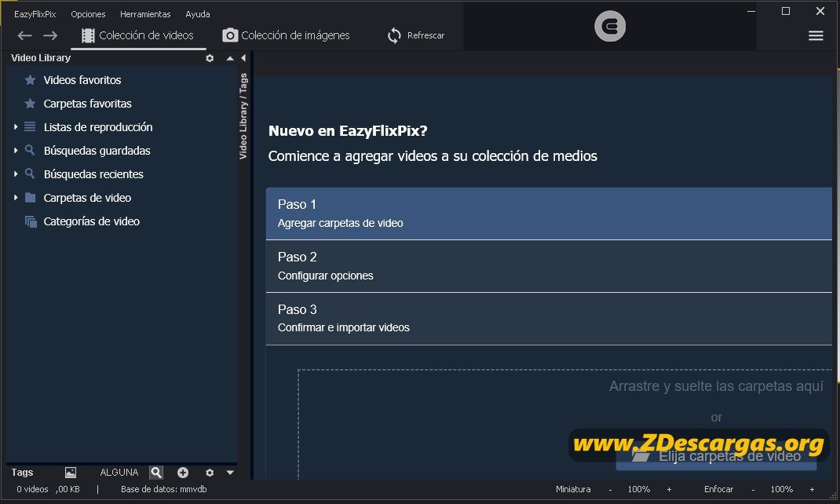Click the Enfocar 100% value
The image size is (840, 504).
coord(782,490)
